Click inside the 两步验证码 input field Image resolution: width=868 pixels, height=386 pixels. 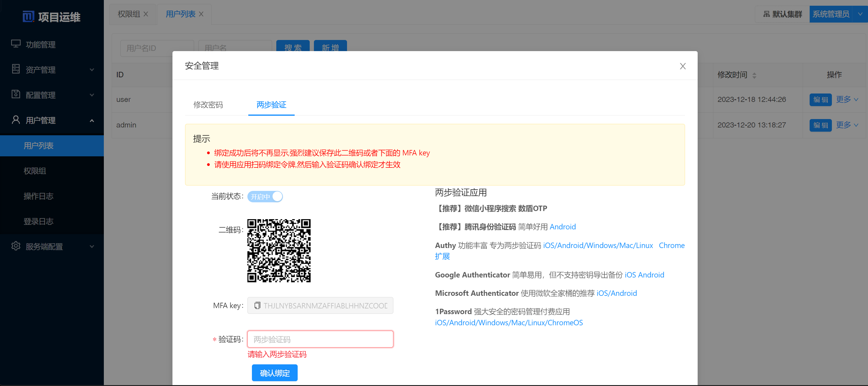[320, 339]
